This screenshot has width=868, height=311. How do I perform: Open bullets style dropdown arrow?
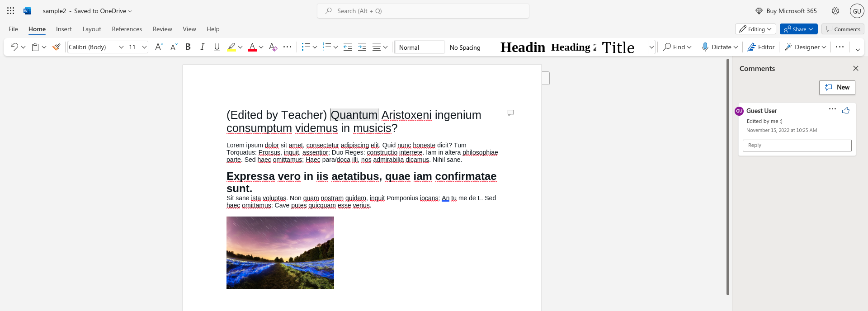pyautogui.click(x=315, y=47)
